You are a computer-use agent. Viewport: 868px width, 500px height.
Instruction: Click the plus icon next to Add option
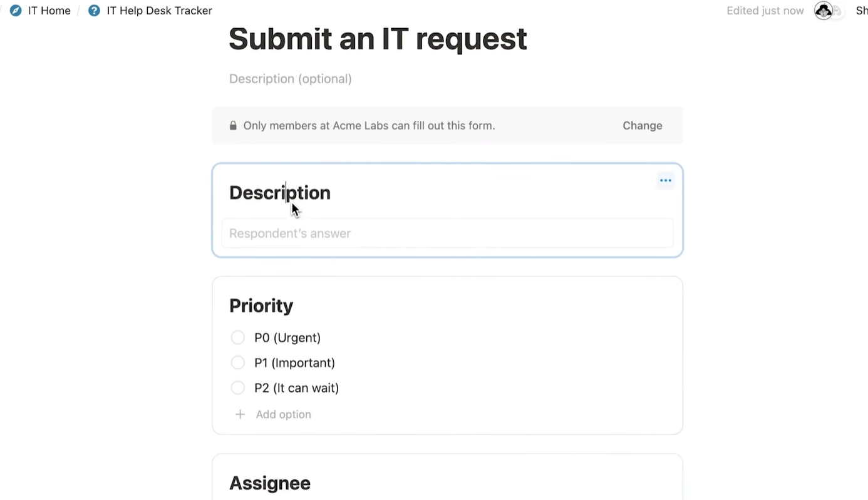[240, 414]
